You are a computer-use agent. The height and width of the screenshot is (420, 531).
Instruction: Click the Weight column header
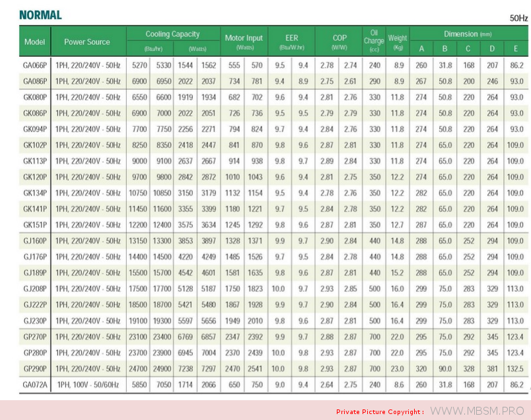398,38
